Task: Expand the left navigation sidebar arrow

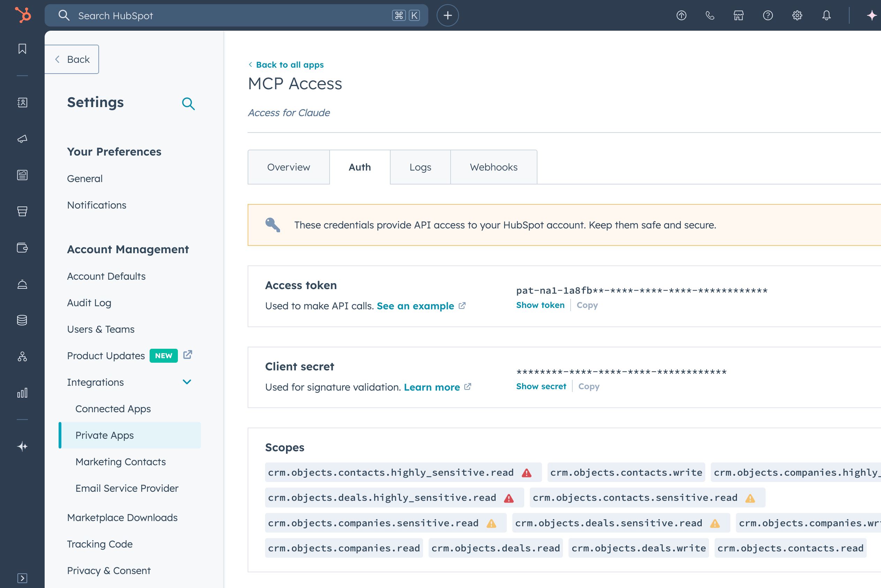Action: (x=22, y=578)
